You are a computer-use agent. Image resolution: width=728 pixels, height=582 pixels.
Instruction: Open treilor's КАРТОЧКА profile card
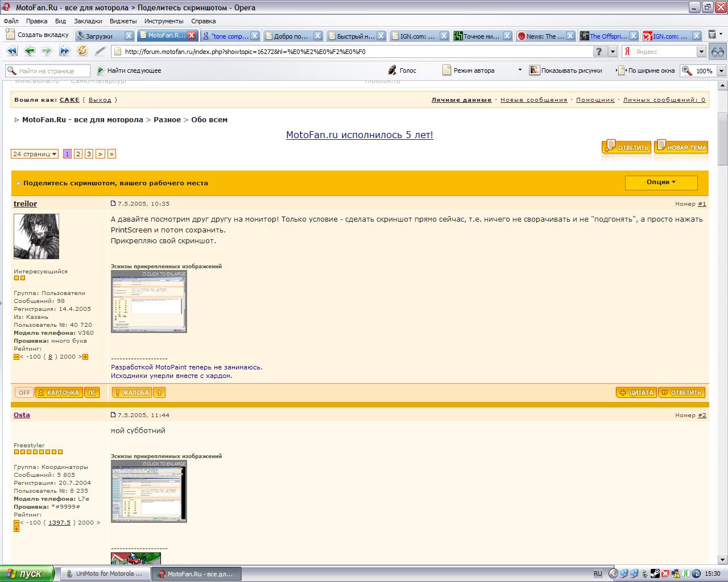pyautogui.click(x=58, y=393)
